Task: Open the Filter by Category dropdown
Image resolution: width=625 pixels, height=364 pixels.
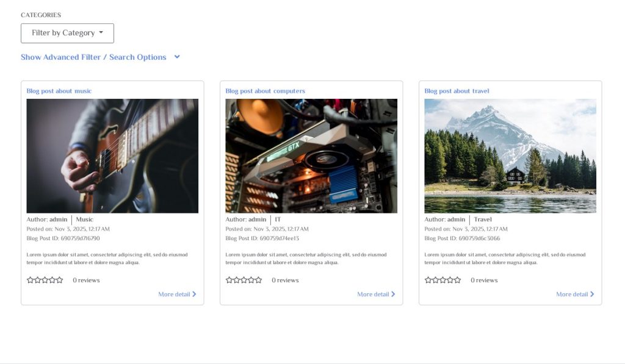Action: pos(67,33)
